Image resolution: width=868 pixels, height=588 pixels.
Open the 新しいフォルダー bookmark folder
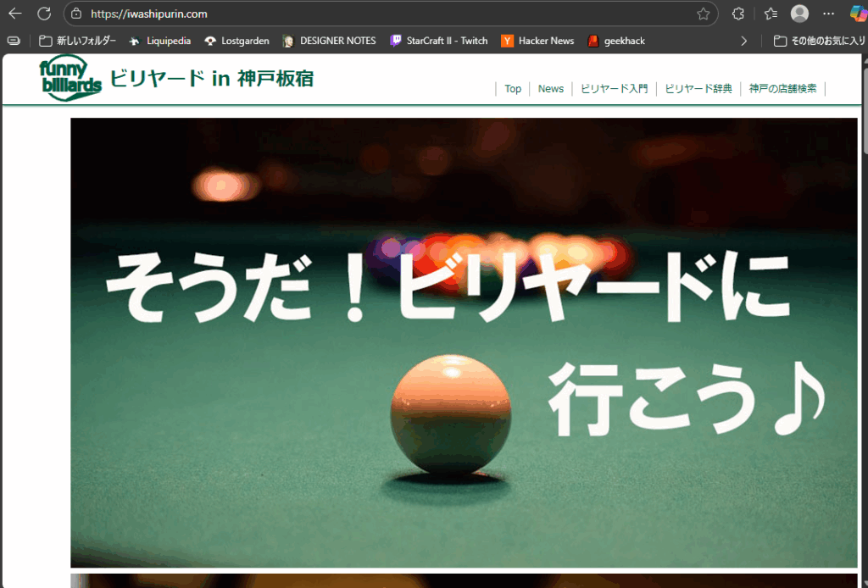point(78,41)
